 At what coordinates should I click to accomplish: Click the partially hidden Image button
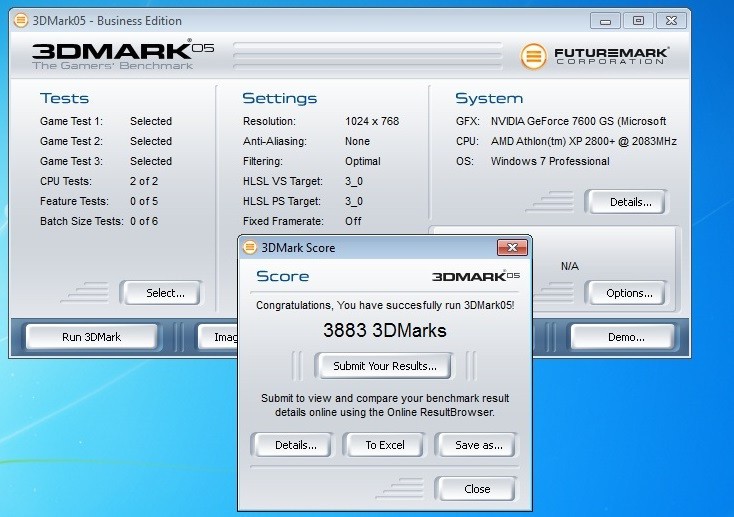218,337
